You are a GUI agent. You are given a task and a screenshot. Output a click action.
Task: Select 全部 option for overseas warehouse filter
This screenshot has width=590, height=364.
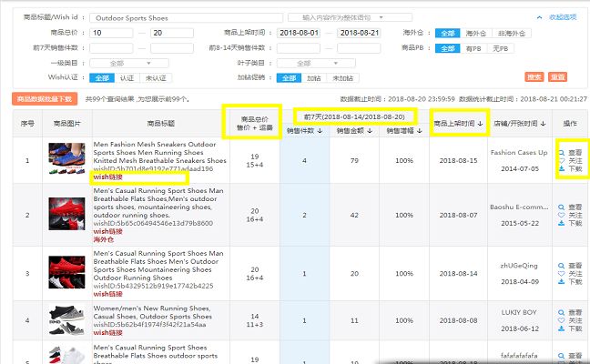[447, 33]
